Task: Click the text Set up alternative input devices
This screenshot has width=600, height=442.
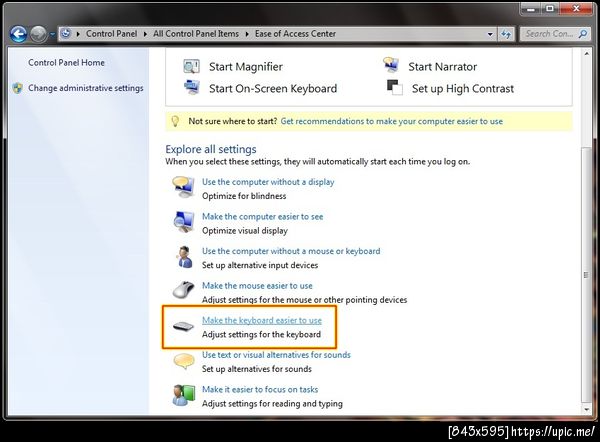Action: pyautogui.click(x=260, y=265)
